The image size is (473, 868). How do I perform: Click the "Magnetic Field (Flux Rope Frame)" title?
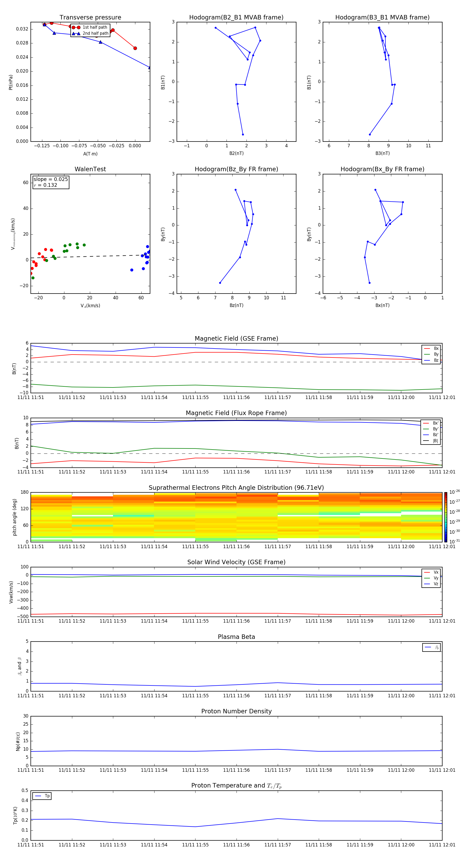click(236, 413)
